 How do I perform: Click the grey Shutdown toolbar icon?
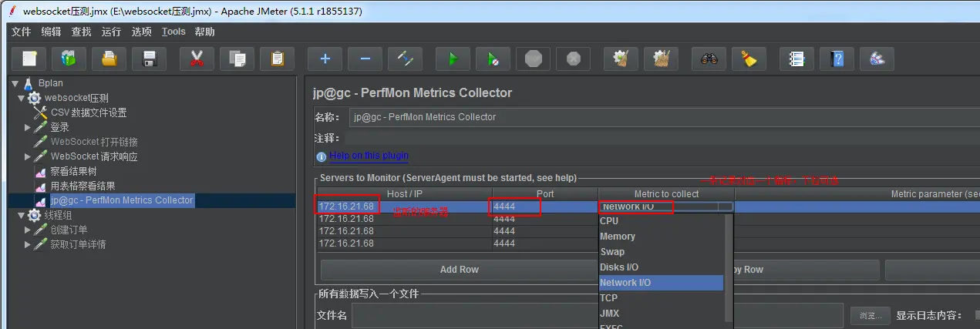click(x=573, y=59)
